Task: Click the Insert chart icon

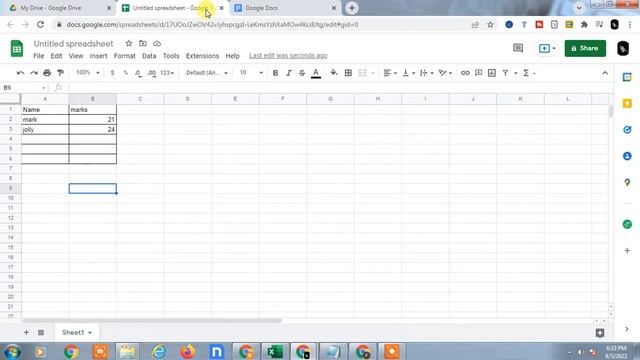Action: point(492,73)
